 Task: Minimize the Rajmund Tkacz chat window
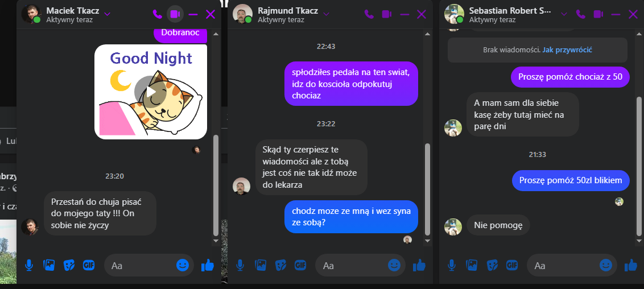pyautogui.click(x=404, y=14)
